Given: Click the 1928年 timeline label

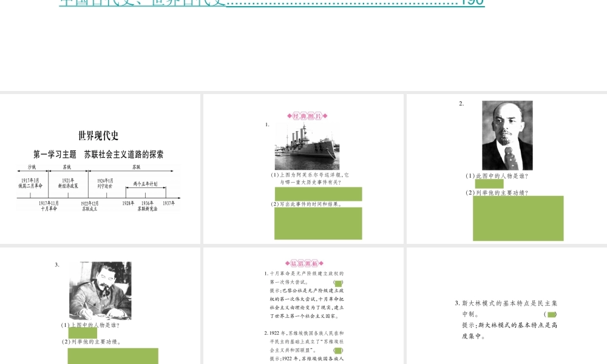Looking at the screenshot, I should pyautogui.click(x=128, y=203).
